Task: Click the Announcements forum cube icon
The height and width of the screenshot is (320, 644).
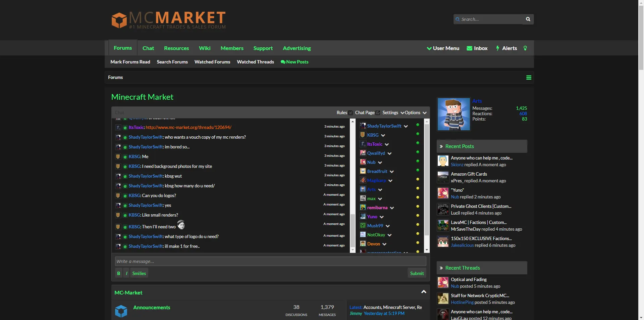Action: (x=121, y=311)
